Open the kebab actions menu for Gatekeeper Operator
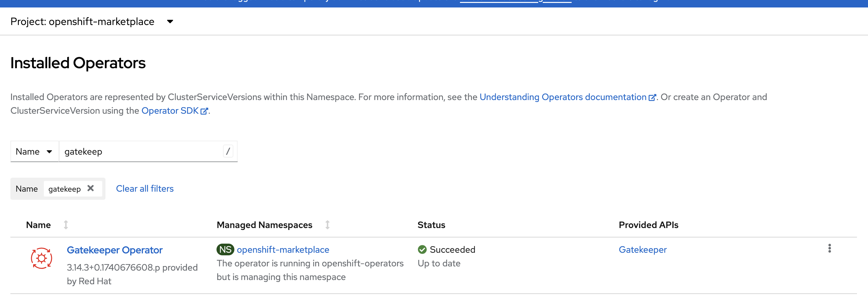The image size is (868, 306). (x=829, y=249)
